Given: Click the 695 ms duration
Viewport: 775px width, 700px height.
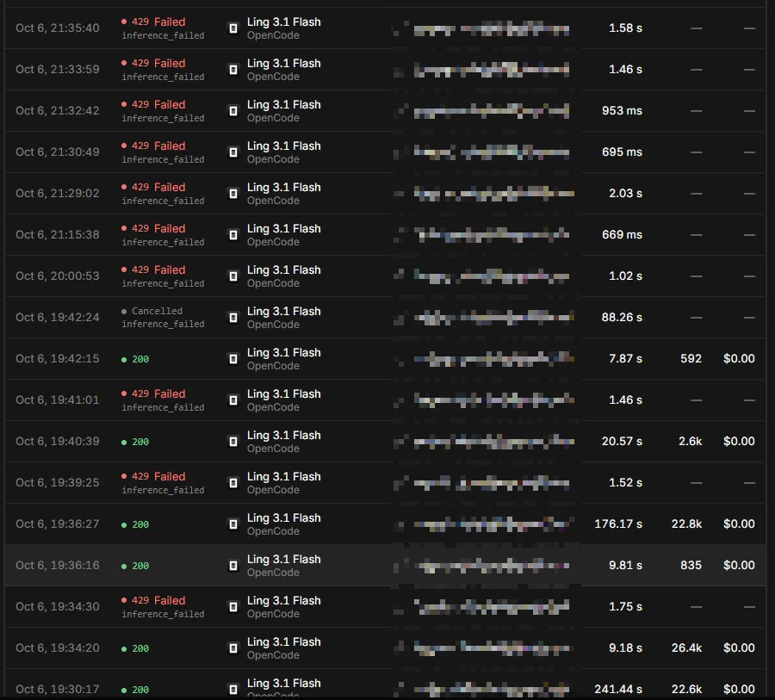Looking at the screenshot, I should tap(622, 152).
